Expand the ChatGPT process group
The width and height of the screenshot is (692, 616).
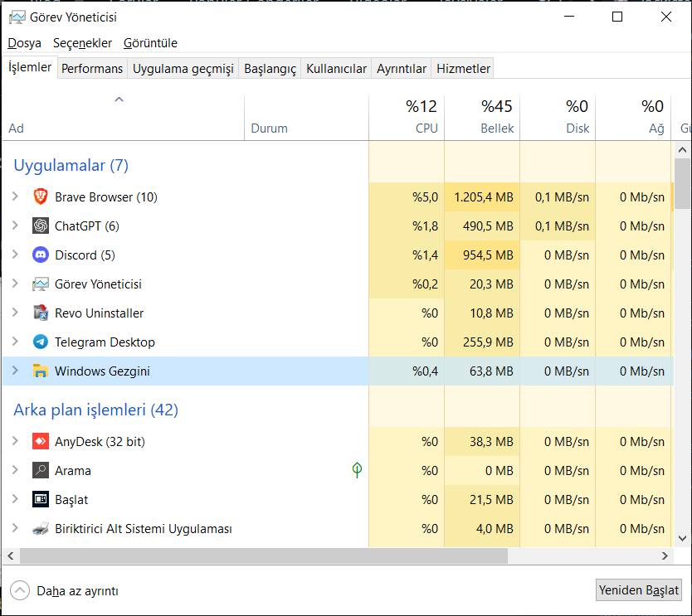point(15,226)
